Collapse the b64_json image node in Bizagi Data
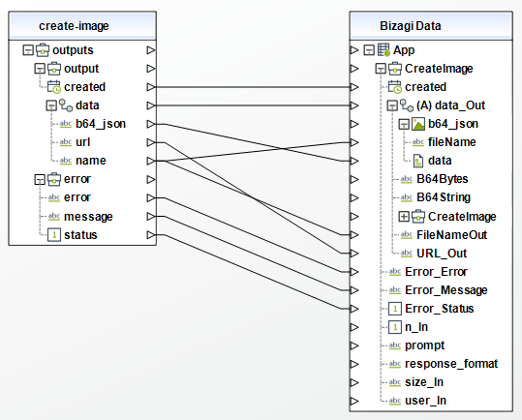Image resolution: width=522 pixels, height=420 pixels. coord(404,124)
